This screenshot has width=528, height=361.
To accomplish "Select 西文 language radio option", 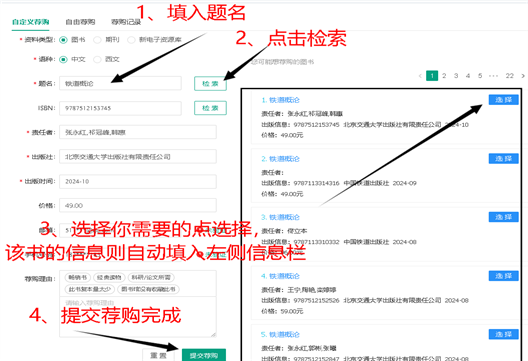I will click(97, 59).
